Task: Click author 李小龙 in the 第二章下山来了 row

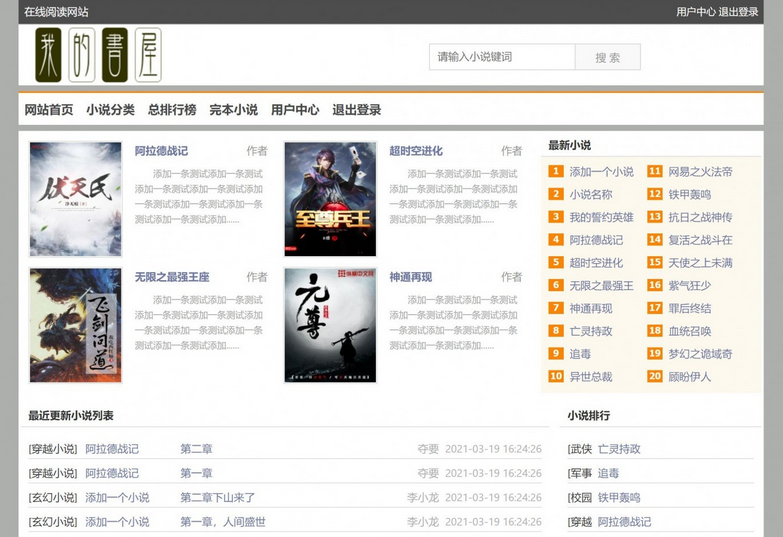Action: [423, 498]
